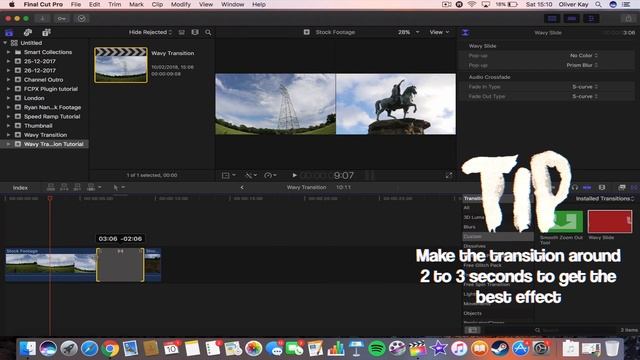Open viewer View options dropdown

(x=439, y=32)
